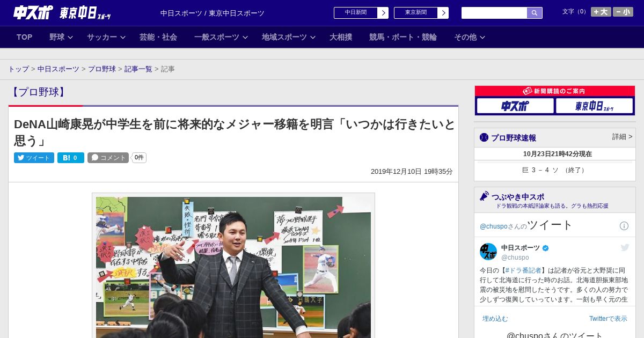This screenshot has height=338, width=644.
Task: Open プロ野球速報 詳細 link
Action: (622, 137)
